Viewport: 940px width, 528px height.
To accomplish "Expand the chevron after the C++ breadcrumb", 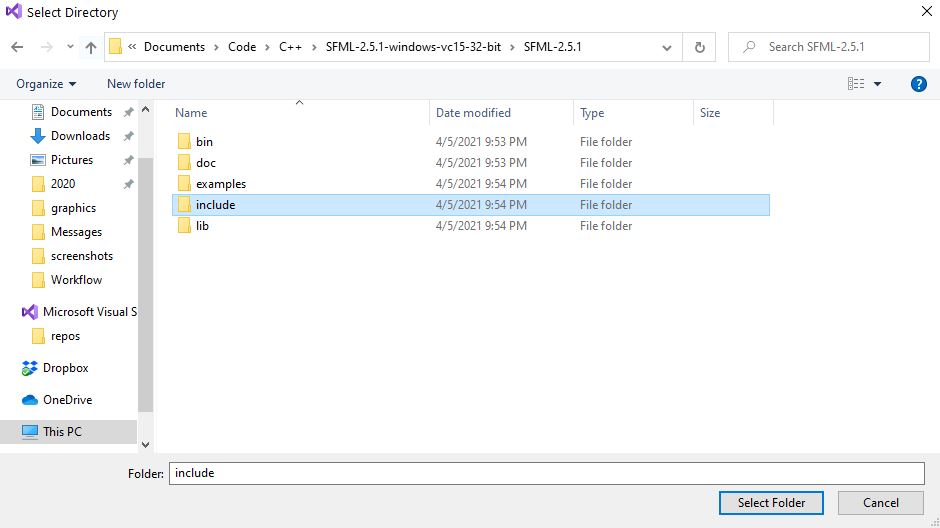I will click(x=314, y=47).
